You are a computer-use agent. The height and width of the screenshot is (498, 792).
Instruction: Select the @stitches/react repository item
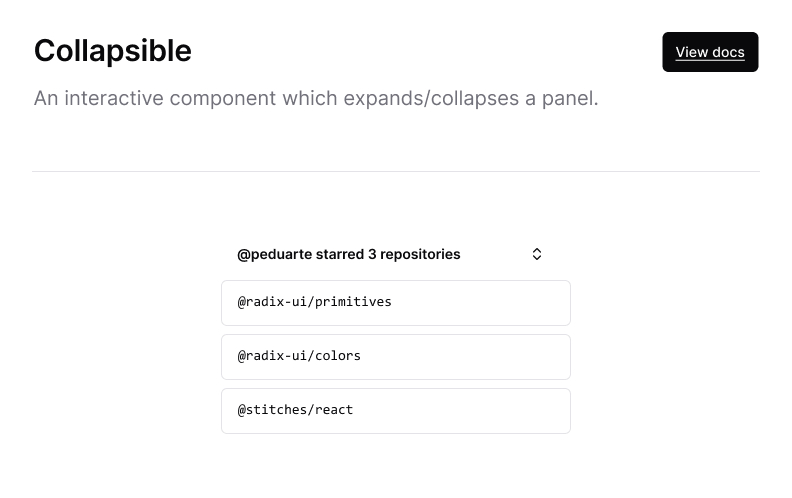[x=395, y=411]
